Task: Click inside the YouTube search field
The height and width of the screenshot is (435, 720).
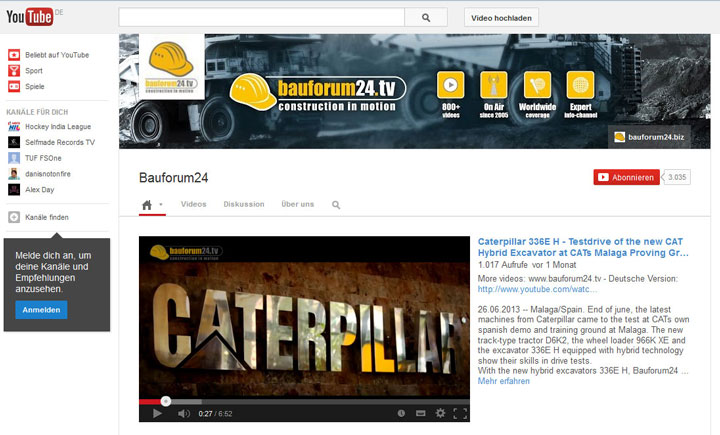Action: tap(261, 17)
